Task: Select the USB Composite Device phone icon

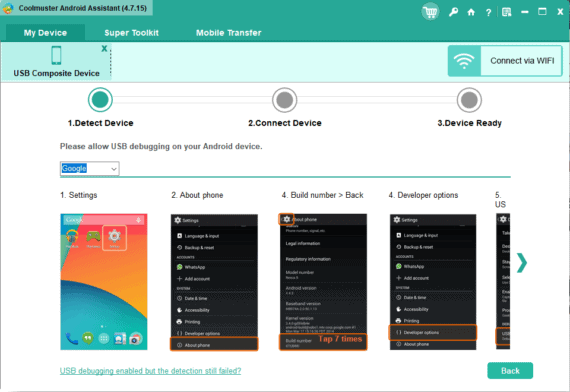Action: pyautogui.click(x=56, y=55)
